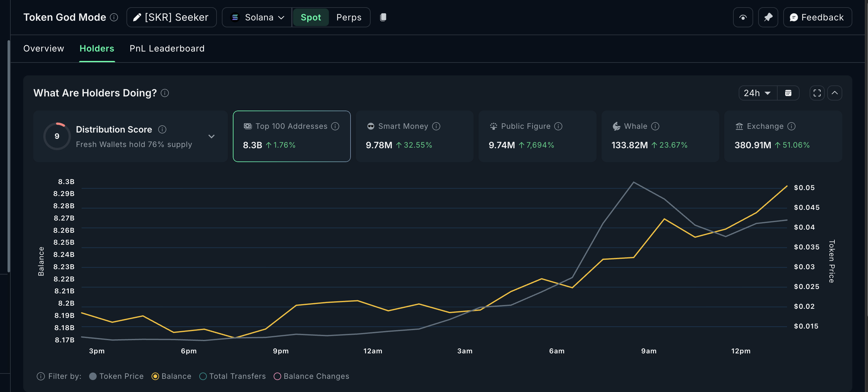Select the Balance filter radio button

(155, 376)
